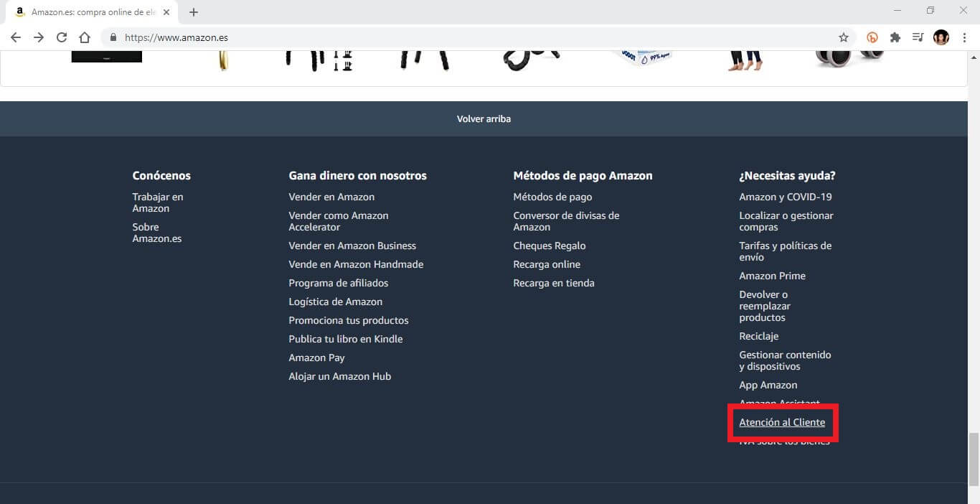Open the extensions puzzle icon
Viewport: 980px width, 504px height.
click(x=895, y=37)
